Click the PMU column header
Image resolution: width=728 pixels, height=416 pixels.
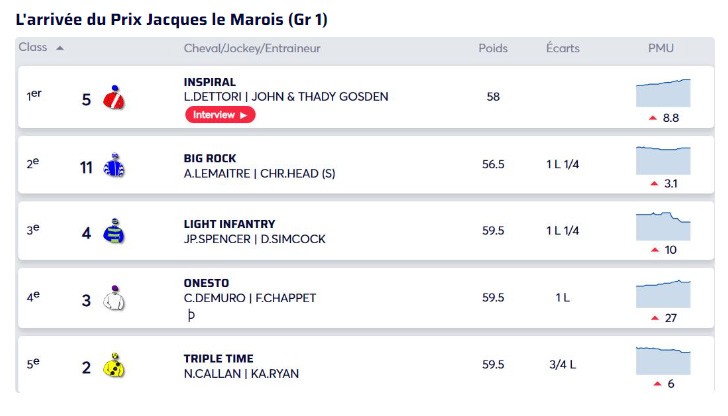click(661, 48)
